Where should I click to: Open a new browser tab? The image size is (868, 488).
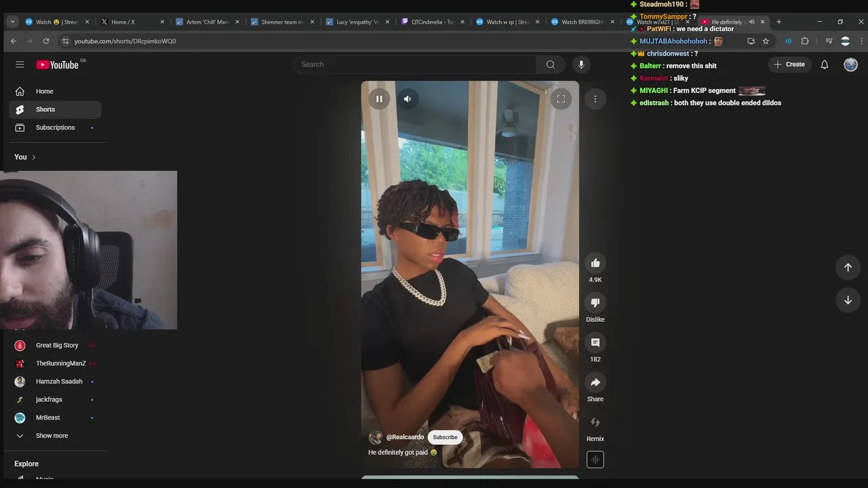[x=778, y=22]
